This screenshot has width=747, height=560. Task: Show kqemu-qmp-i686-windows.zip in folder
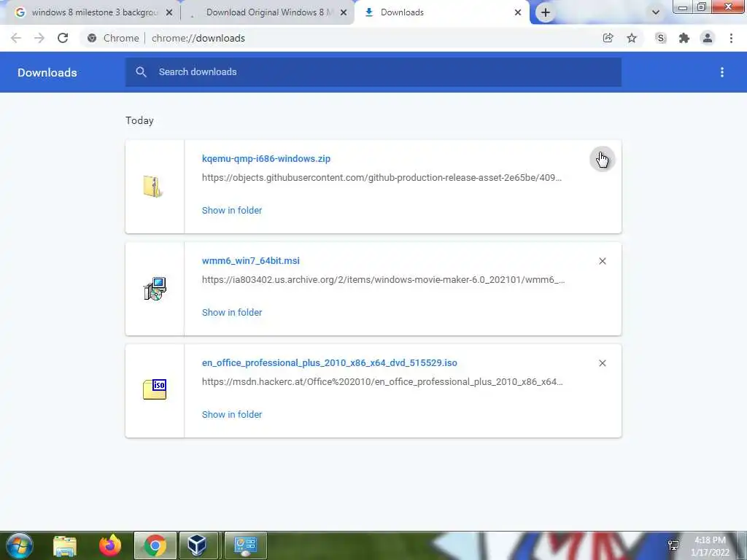(231, 211)
